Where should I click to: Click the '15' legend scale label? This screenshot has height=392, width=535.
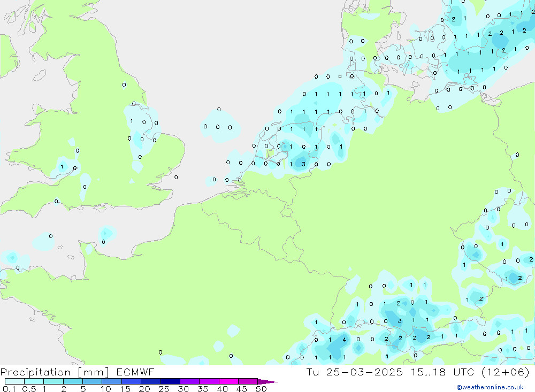[125, 389]
